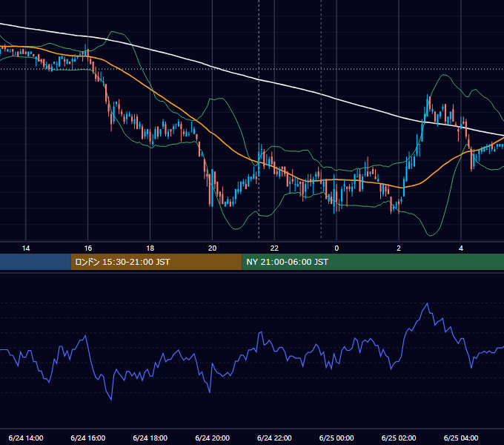The height and width of the screenshot is (445, 504).
Task: Click the ロンドン 15:30-21:00 JST session bar
Action: click(x=156, y=262)
